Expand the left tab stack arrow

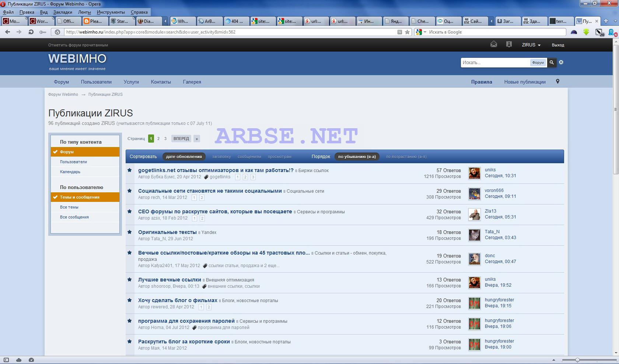165,21
